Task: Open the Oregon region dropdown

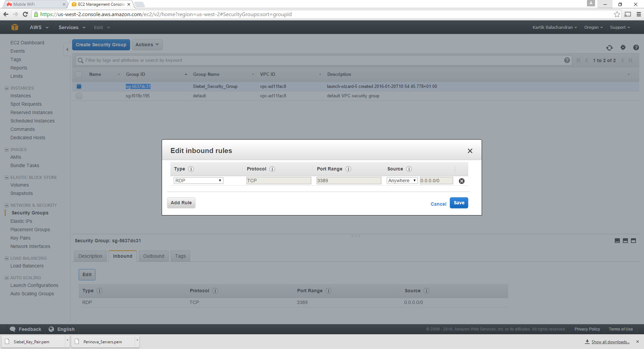Action: coord(593,28)
